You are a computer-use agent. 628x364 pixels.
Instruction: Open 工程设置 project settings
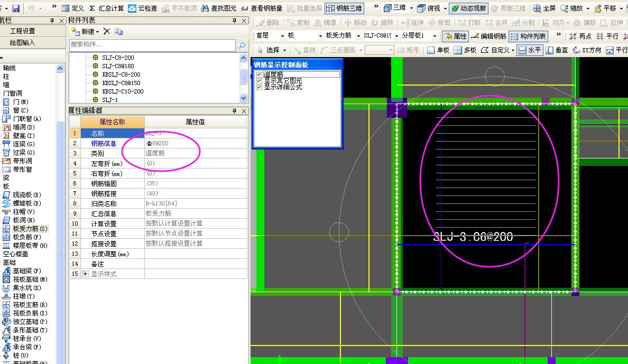23,31
